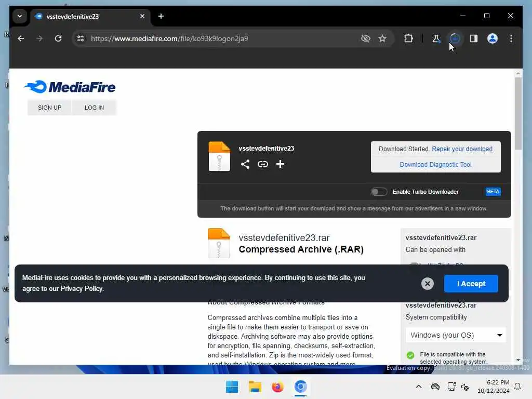Open the Privacy Policy link in banner
The height and width of the screenshot is (399, 532).
(x=82, y=289)
